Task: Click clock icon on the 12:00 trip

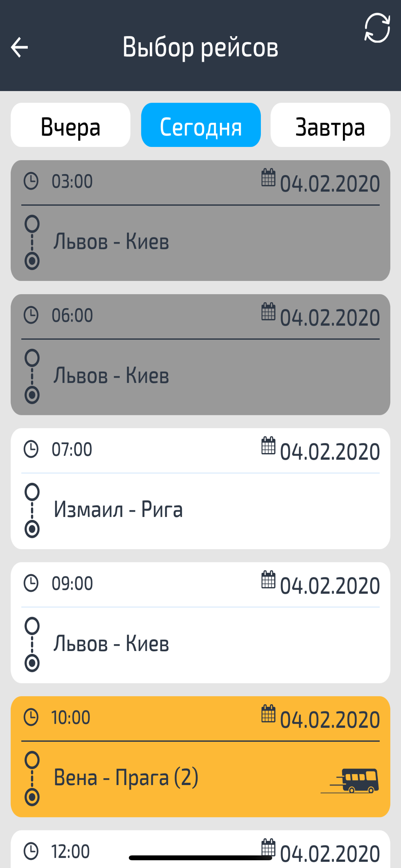Action: [31, 851]
